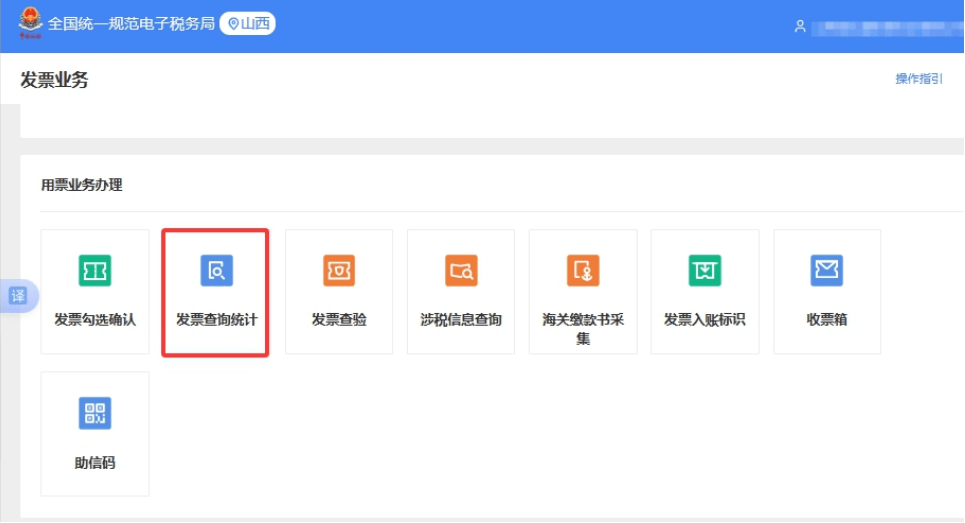Click the 用票业务办理 section heading
The height and width of the screenshot is (523, 965).
pyautogui.click(x=81, y=185)
